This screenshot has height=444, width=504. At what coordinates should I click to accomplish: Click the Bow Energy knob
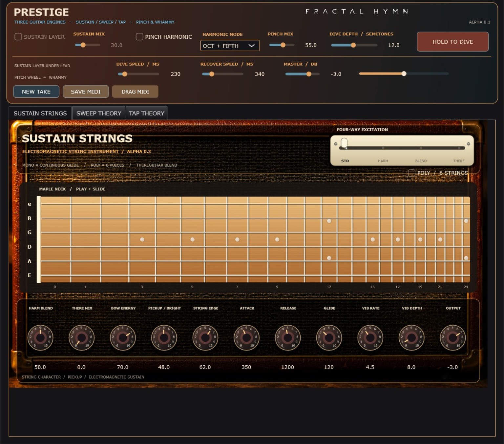tap(123, 337)
